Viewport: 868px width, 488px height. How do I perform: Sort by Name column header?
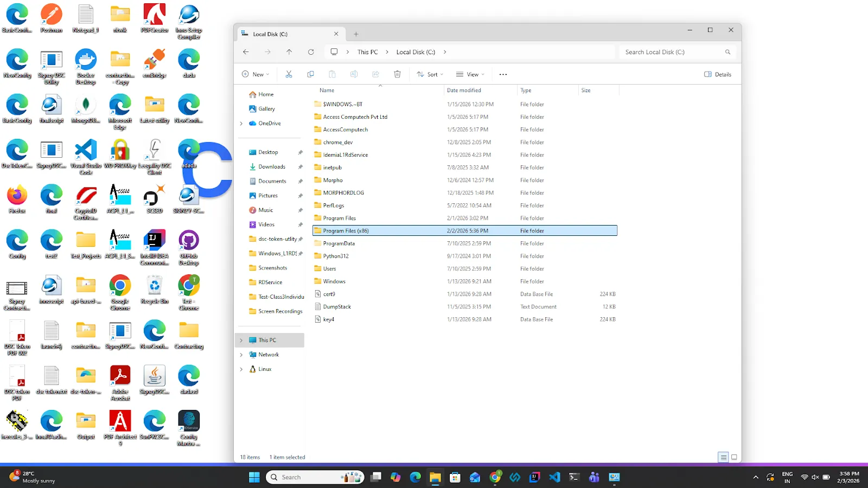327,91
